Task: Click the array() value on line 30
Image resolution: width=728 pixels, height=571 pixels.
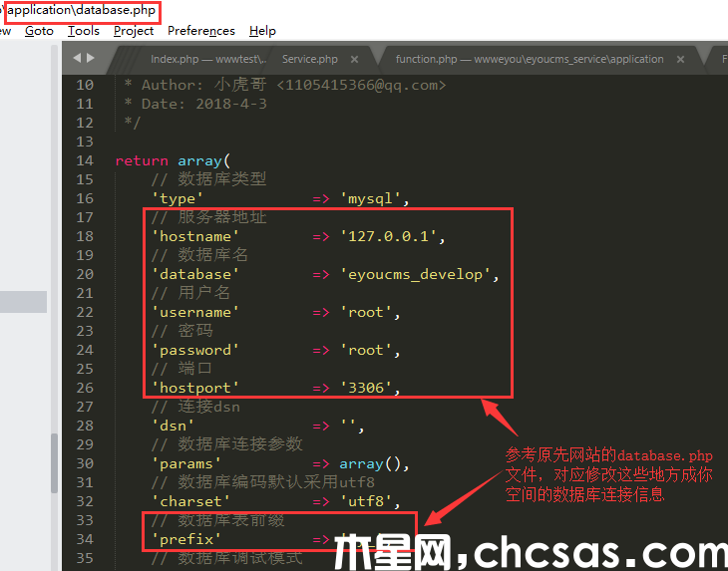Action: pos(370,463)
